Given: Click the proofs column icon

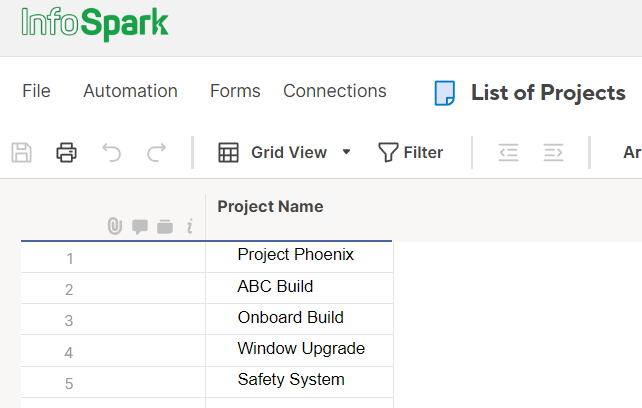Looking at the screenshot, I should coord(165,227).
